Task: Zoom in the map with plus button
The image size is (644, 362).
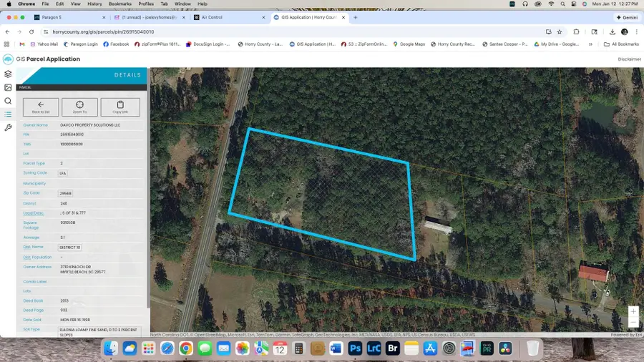Action: pyautogui.click(x=633, y=311)
